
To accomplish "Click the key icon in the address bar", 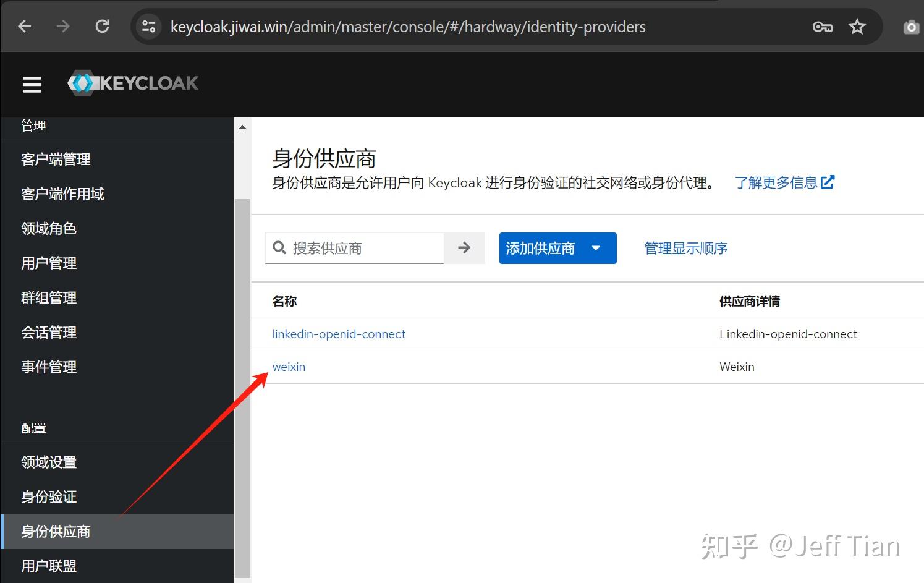I will point(822,26).
